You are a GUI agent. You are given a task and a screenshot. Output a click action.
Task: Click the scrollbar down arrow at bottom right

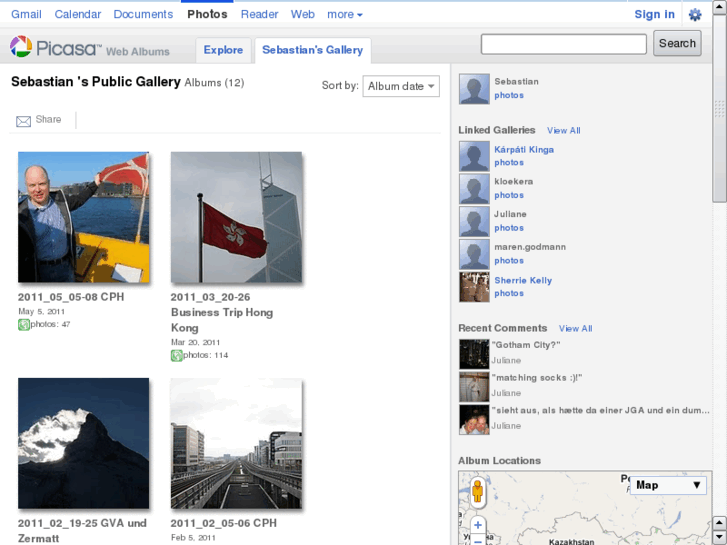[x=719, y=537]
